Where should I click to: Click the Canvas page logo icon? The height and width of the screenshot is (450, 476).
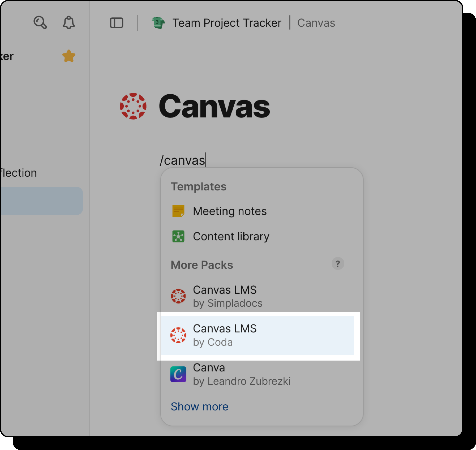(x=133, y=106)
